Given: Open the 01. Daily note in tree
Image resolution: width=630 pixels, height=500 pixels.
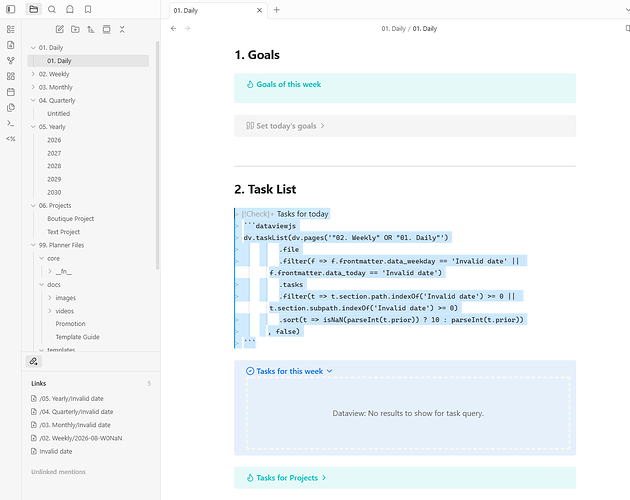Looking at the screenshot, I should pos(88,61).
